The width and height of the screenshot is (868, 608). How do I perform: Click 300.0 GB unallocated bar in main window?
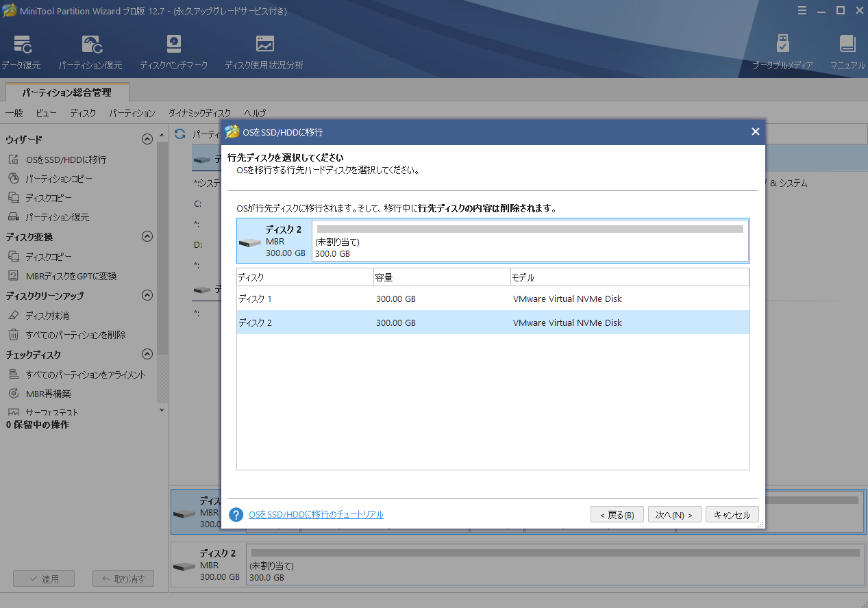[x=554, y=564]
